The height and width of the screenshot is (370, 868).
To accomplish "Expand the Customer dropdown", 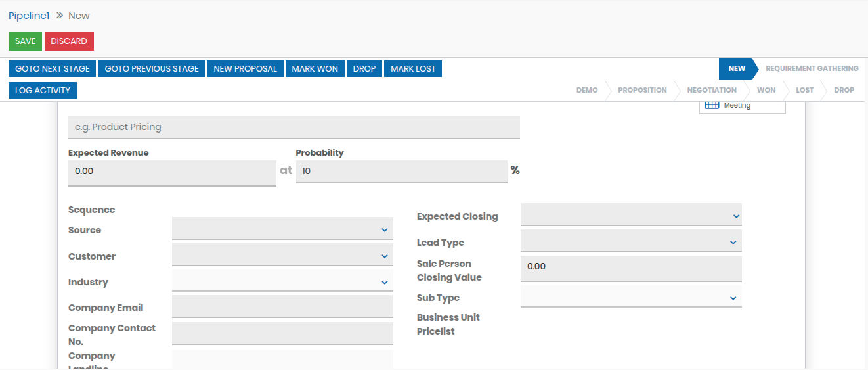I will coord(282,256).
